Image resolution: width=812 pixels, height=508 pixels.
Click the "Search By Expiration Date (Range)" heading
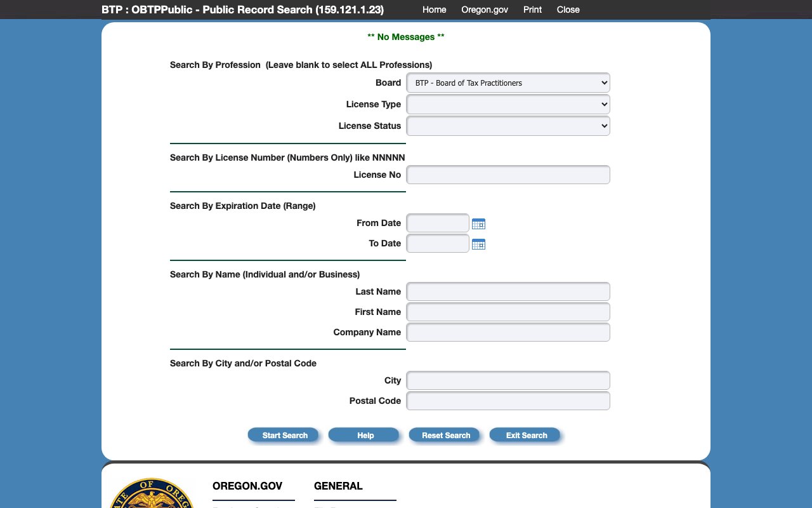pyautogui.click(x=243, y=206)
